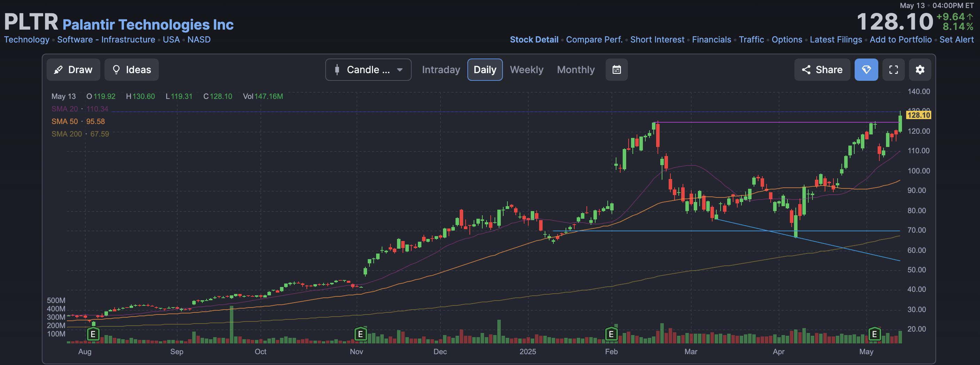980x365 pixels.
Task: Click the August earnings E marker
Action: tap(93, 334)
